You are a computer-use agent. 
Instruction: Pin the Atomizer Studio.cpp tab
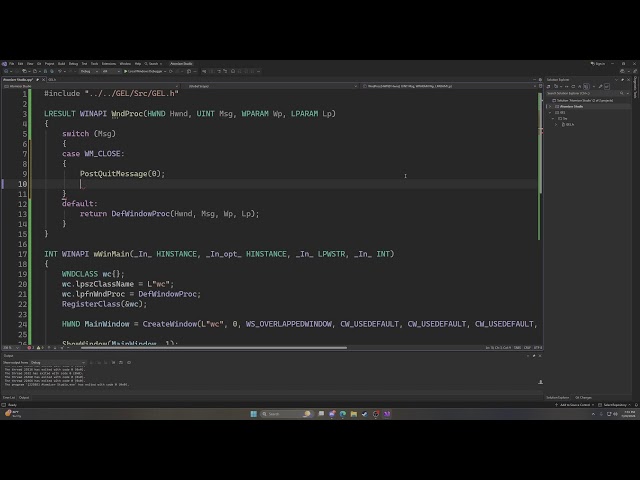(38, 80)
